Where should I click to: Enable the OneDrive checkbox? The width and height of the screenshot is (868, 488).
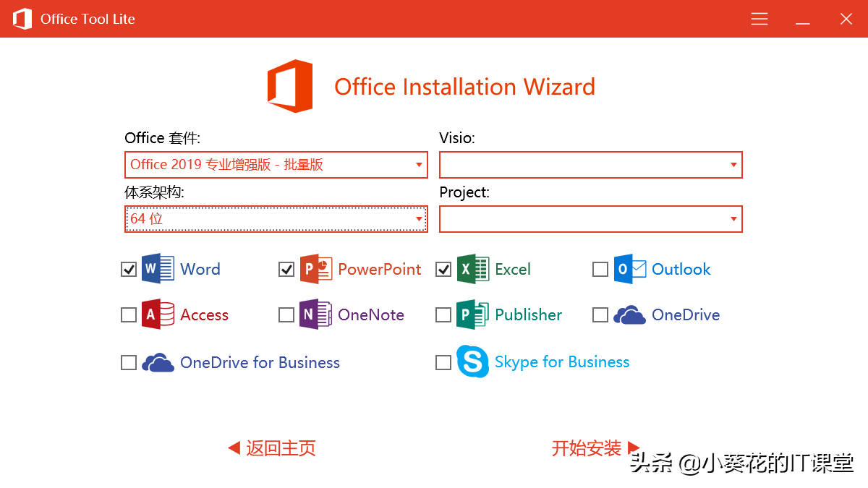(x=600, y=315)
